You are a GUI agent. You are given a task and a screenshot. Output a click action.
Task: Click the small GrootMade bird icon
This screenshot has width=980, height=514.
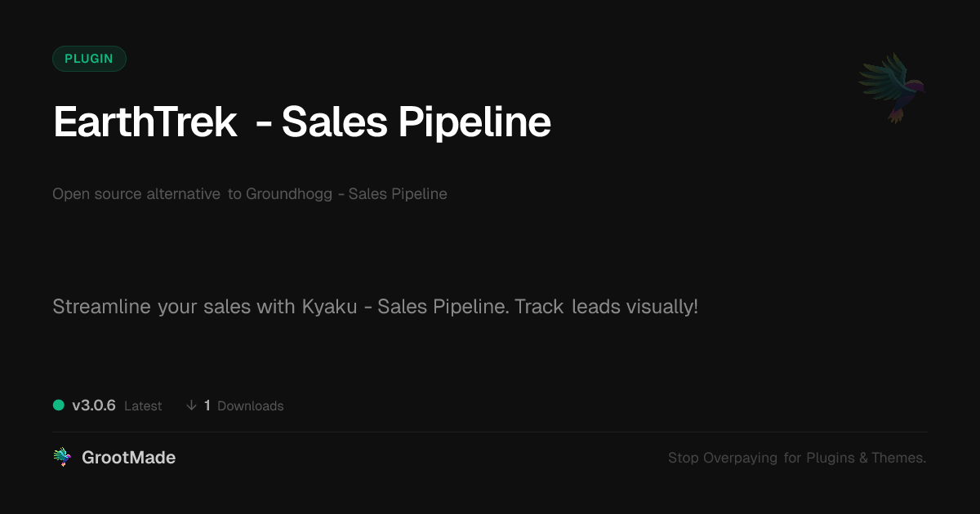62,458
